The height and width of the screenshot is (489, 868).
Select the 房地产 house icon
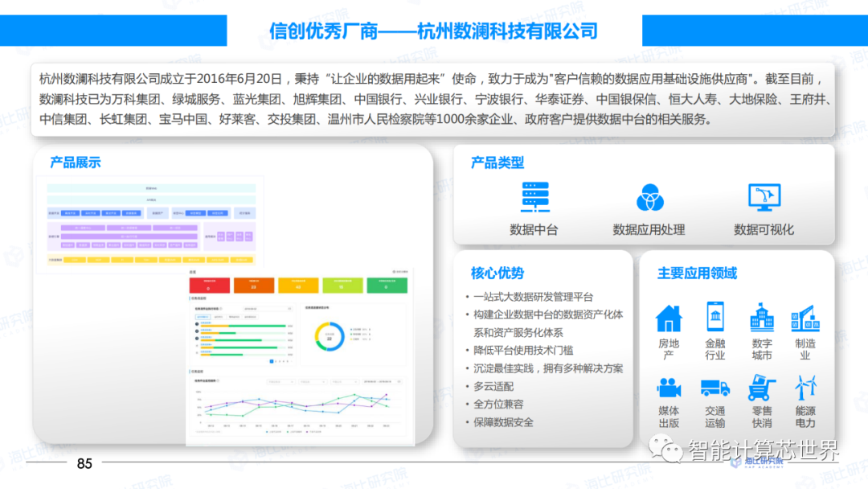(669, 318)
